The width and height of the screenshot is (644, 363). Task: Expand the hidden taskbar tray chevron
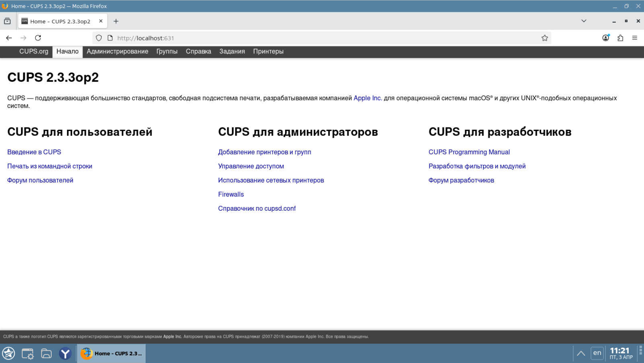pyautogui.click(x=581, y=353)
